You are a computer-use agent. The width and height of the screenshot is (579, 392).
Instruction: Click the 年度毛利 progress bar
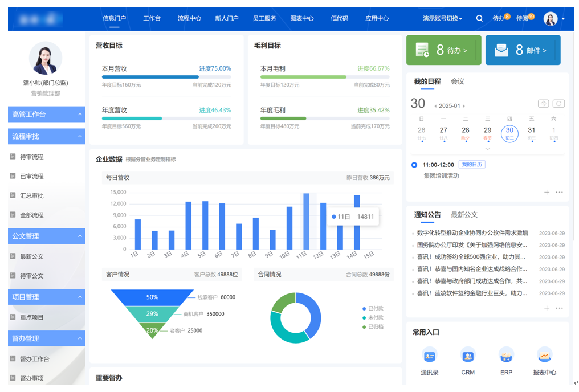click(x=325, y=119)
